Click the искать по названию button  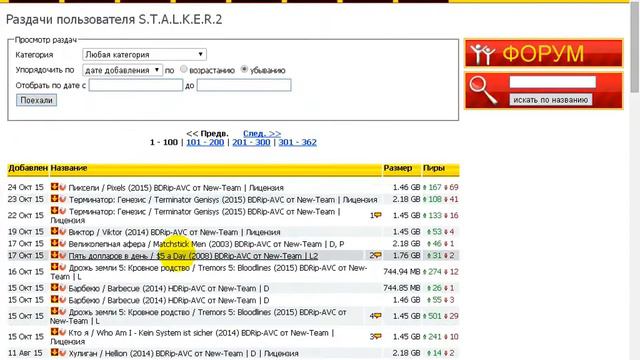550,100
